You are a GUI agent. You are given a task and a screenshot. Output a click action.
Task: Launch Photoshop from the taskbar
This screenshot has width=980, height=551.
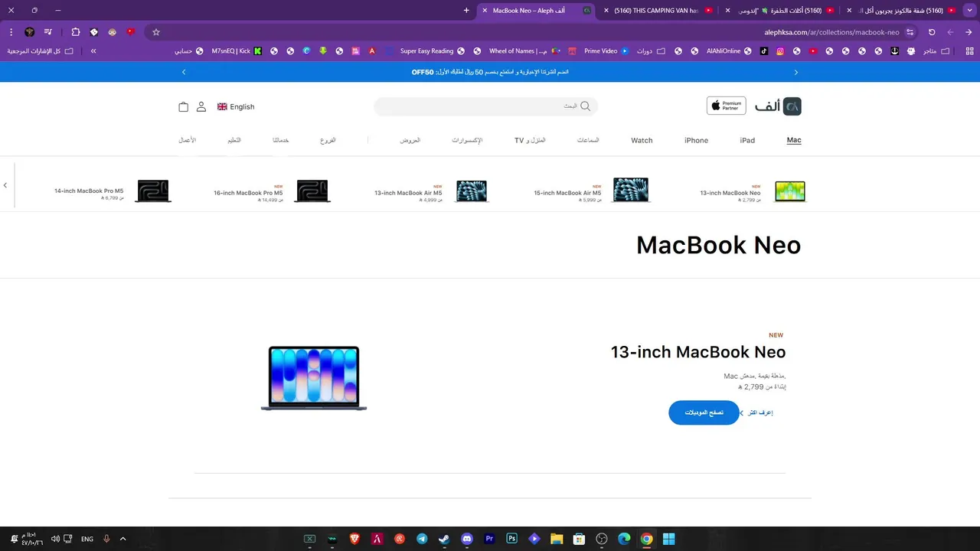point(512,539)
